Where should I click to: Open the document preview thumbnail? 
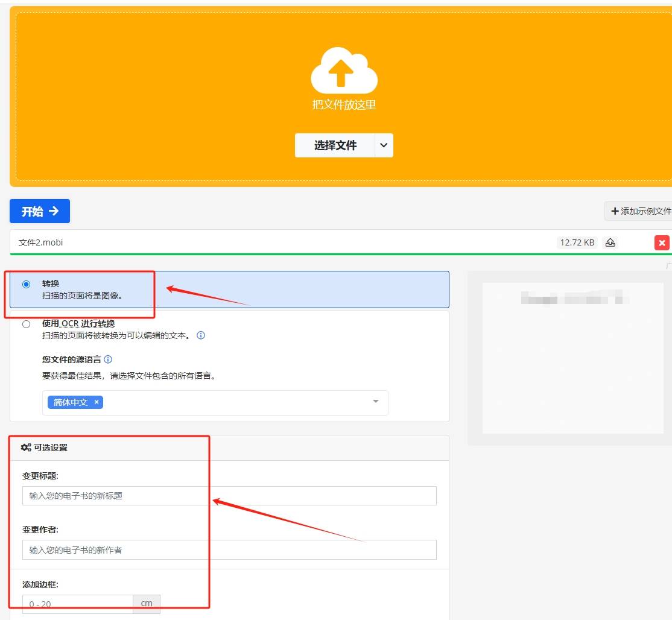572,359
